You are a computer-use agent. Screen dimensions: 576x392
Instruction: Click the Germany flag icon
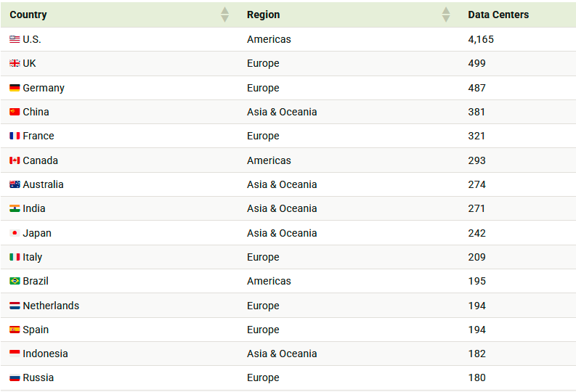(x=15, y=88)
